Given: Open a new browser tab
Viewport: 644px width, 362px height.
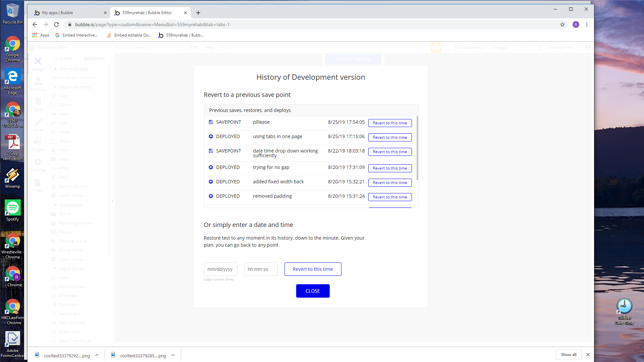Looking at the screenshot, I should 198,13.
